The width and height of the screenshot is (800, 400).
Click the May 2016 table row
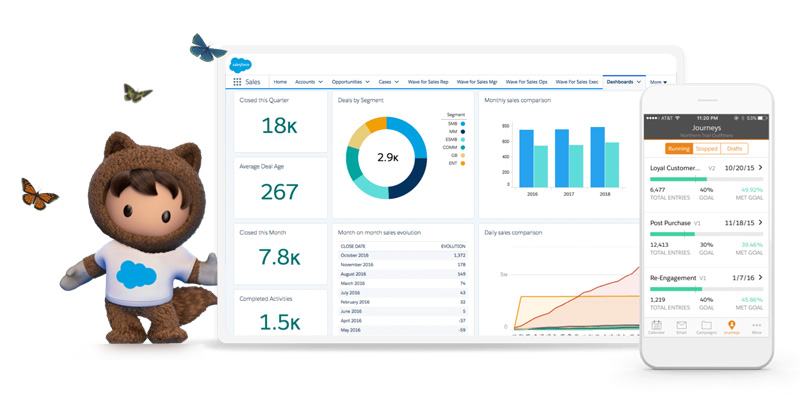point(403,330)
